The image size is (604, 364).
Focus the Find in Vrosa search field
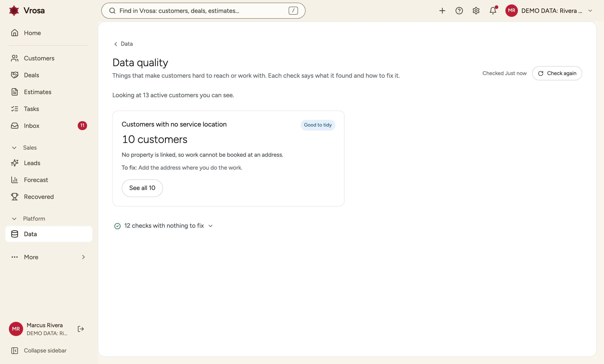point(203,11)
